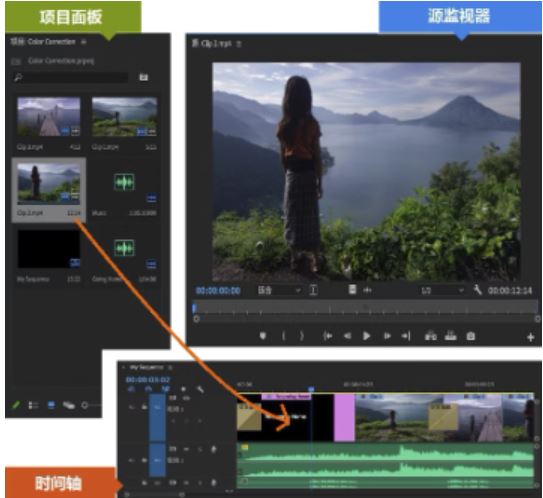Add a marker in the Source Monitor
This screenshot has height=498, width=543.
click(263, 336)
